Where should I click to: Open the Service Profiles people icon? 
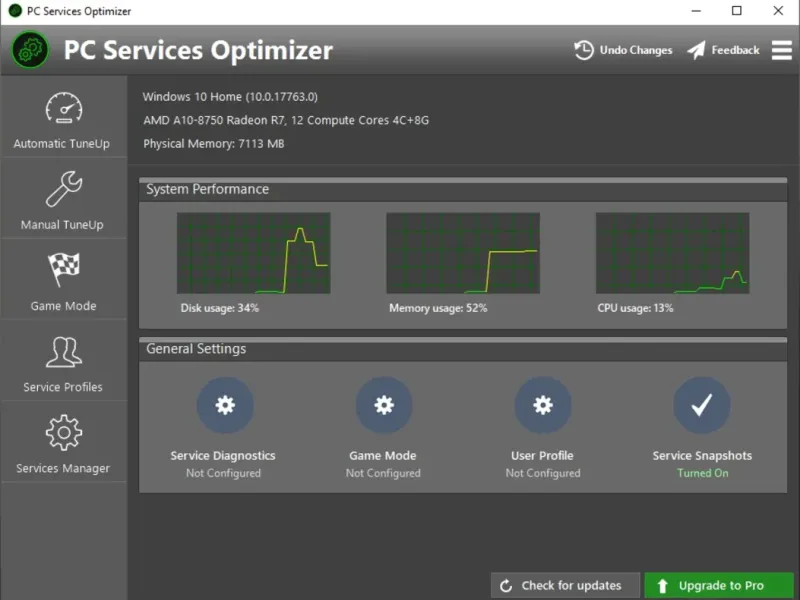click(x=63, y=352)
